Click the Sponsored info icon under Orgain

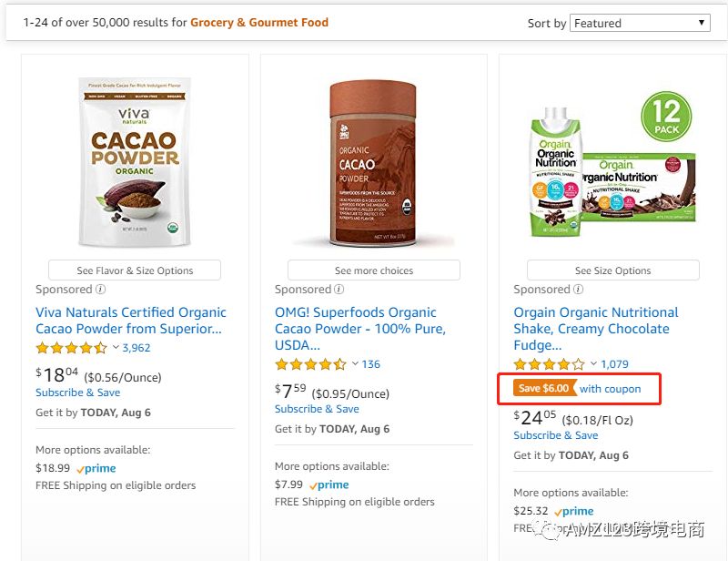tap(579, 290)
